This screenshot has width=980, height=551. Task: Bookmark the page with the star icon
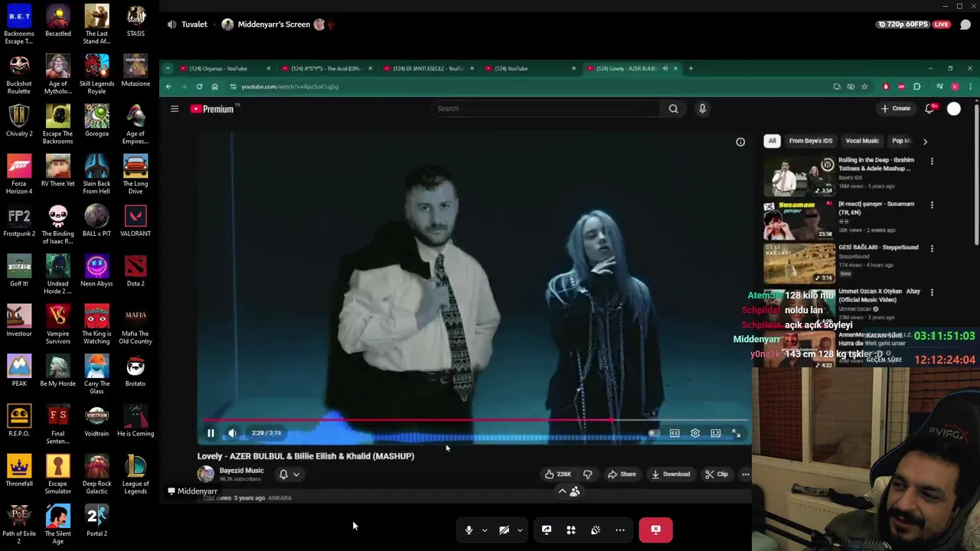click(x=864, y=86)
